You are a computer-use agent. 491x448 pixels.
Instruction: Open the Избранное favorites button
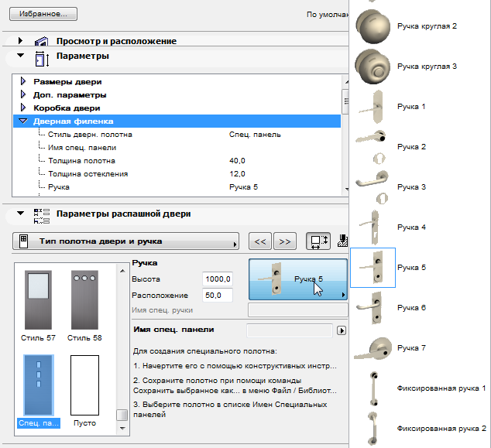coord(43,14)
